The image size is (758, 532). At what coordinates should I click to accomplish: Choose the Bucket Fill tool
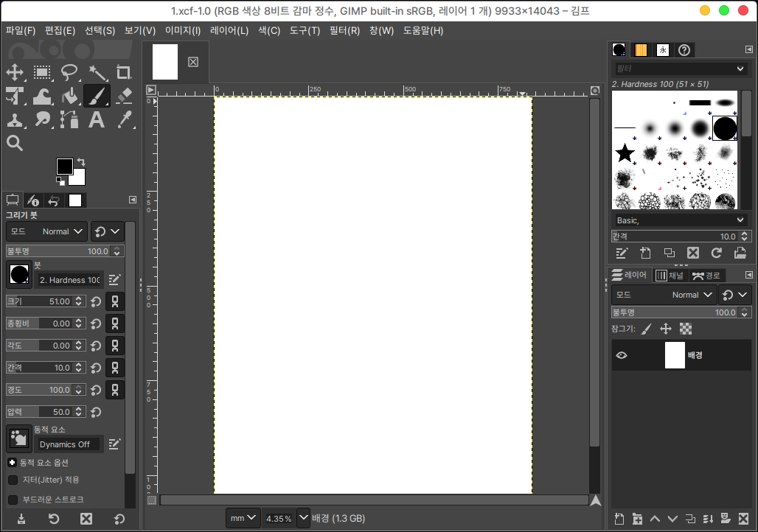(x=69, y=96)
